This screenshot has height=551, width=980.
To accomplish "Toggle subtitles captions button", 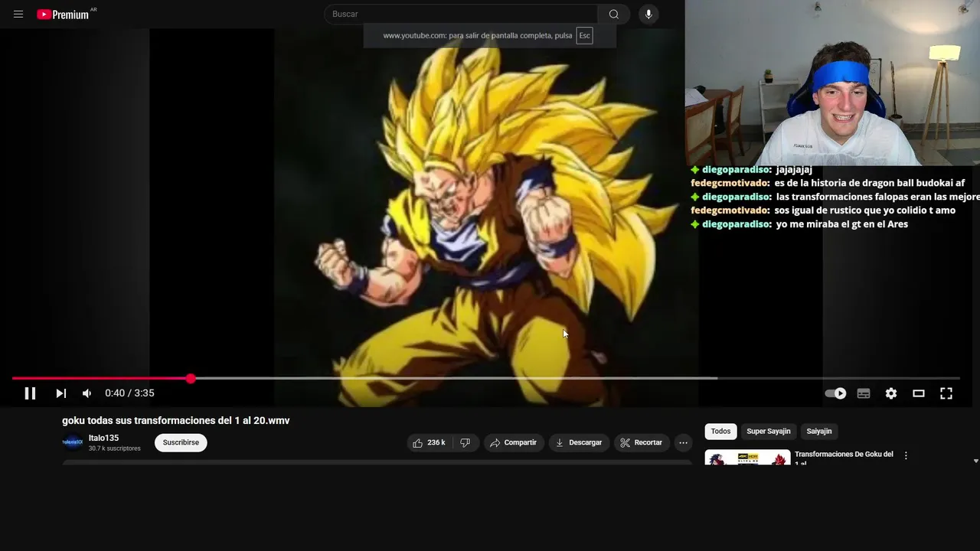I will pyautogui.click(x=864, y=393).
